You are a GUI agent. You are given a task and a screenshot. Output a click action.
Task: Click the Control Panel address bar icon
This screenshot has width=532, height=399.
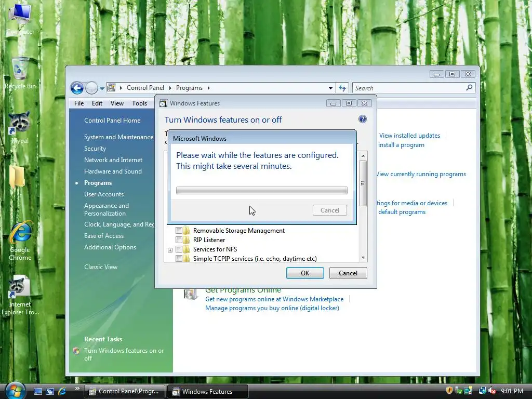[112, 88]
